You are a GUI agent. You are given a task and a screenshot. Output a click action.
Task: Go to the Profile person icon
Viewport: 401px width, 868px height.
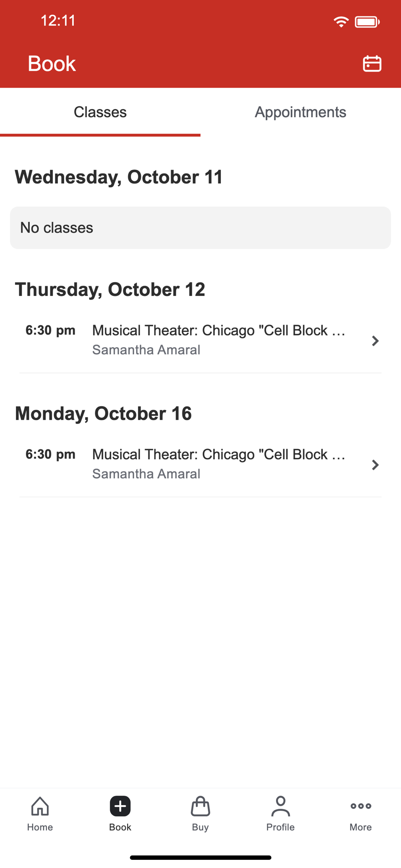281,806
